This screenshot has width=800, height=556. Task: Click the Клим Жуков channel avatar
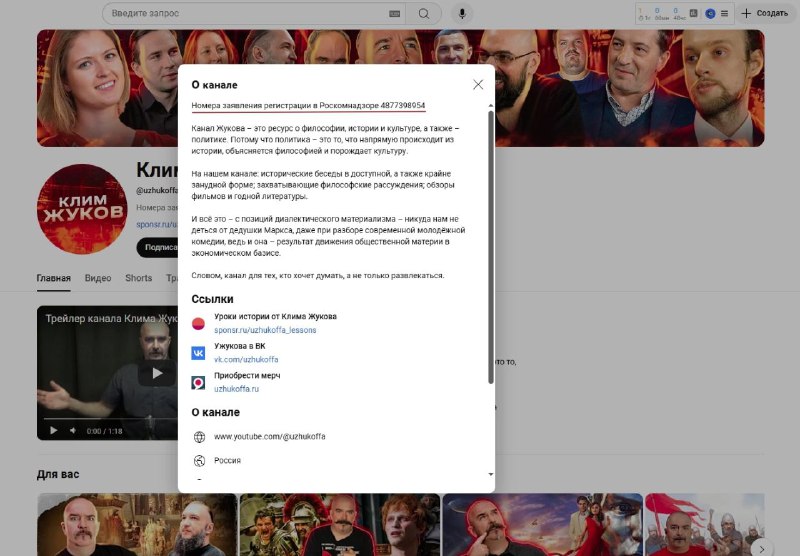(82, 209)
